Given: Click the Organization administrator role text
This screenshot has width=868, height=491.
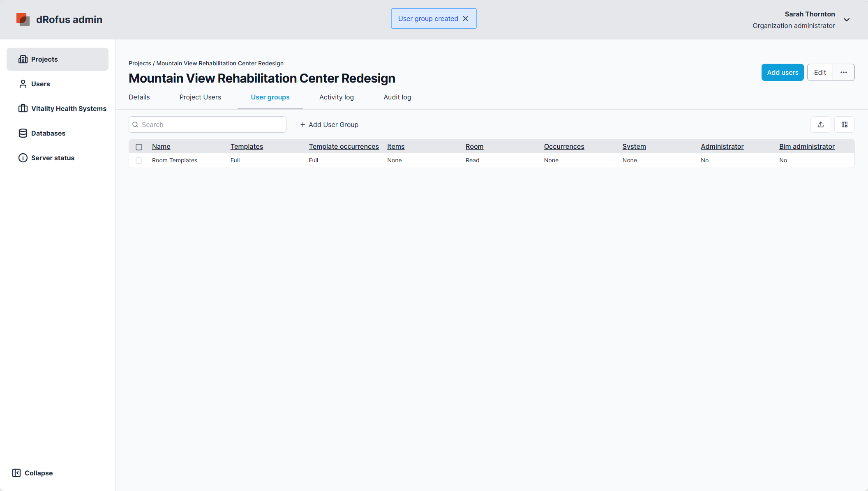Looking at the screenshot, I should pyautogui.click(x=794, y=25).
